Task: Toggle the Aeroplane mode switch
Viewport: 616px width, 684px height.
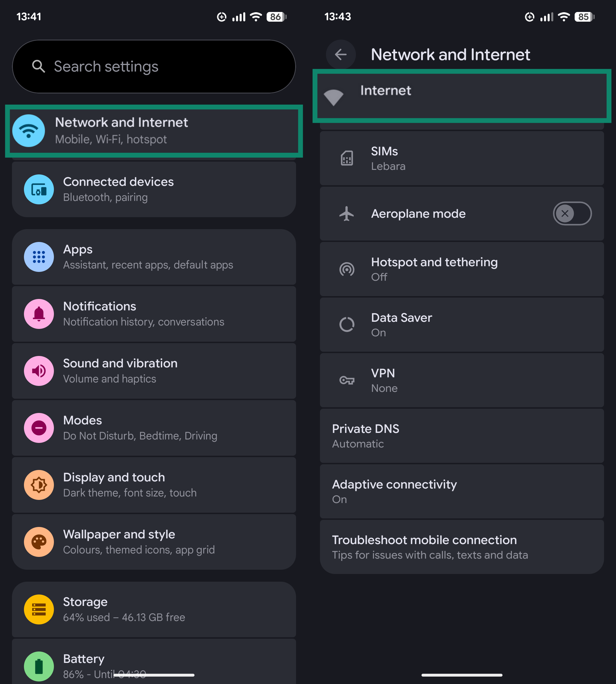Action: [572, 213]
